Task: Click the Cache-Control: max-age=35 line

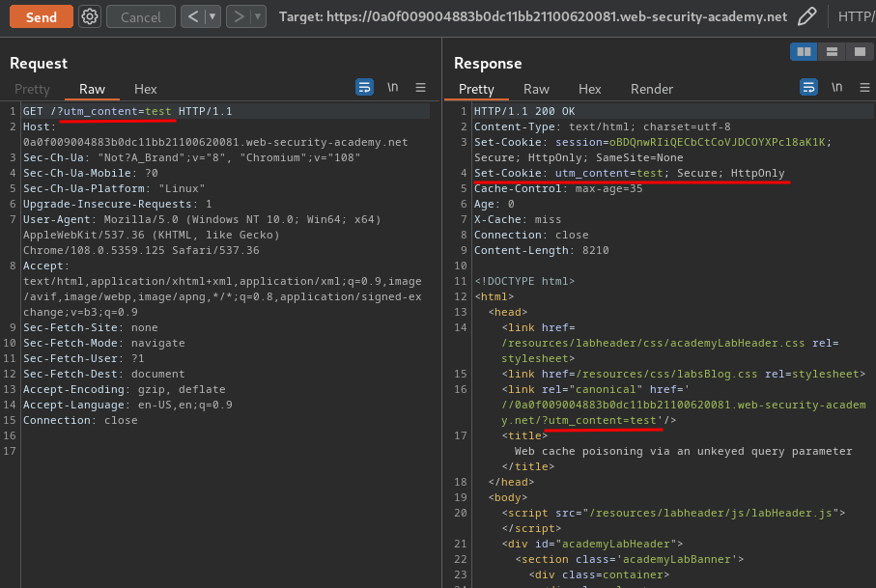Action: [x=558, y=188]
